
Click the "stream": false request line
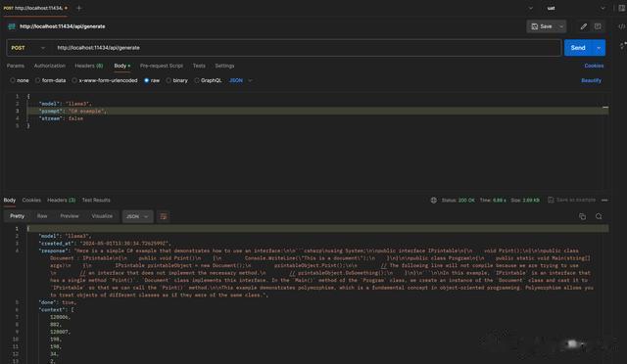61,118
